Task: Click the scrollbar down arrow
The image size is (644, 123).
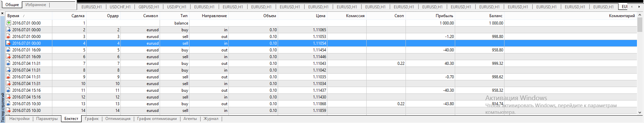Action: point(640,113)
